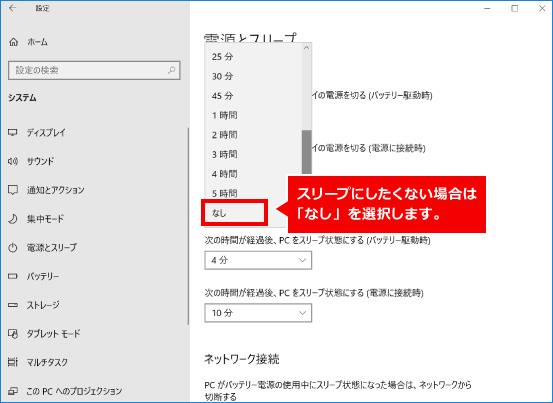Click the Focus assist (集中モード) moon icon
Viewport: 553px width, 403px height.
13,219
